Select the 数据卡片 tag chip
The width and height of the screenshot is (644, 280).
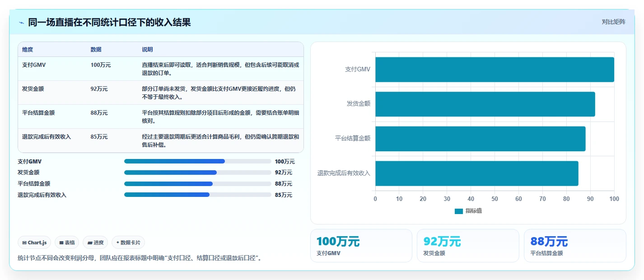click(x=128, y=243)
